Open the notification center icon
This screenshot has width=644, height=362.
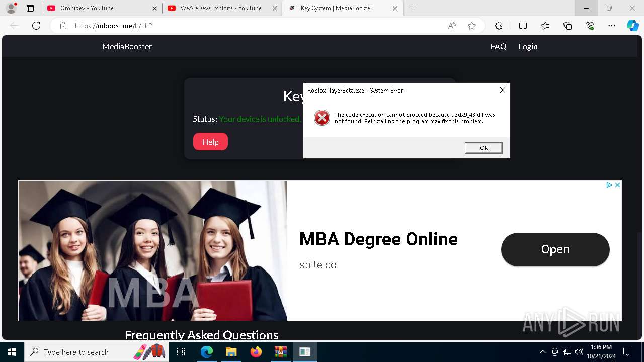point(627,352)
